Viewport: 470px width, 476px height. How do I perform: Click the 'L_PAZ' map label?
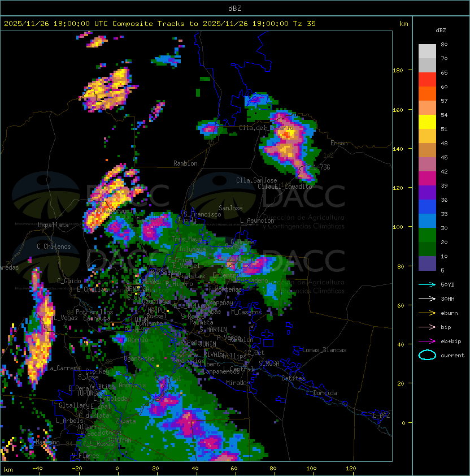tap(381, 416)
